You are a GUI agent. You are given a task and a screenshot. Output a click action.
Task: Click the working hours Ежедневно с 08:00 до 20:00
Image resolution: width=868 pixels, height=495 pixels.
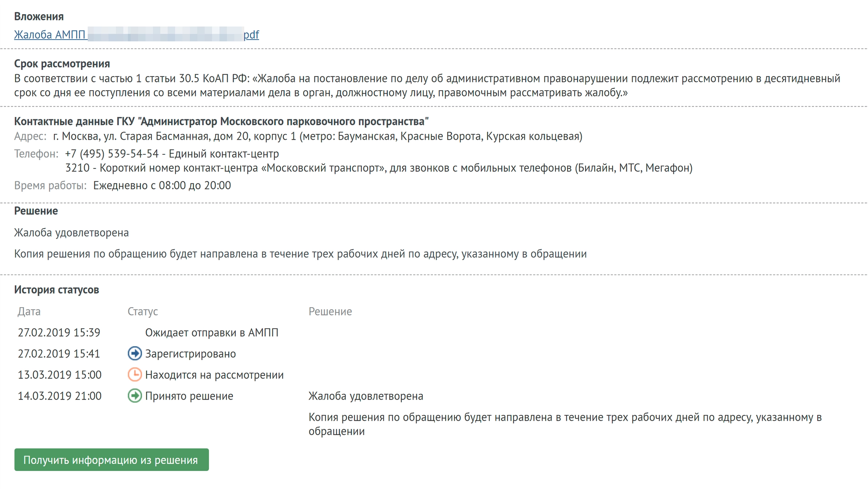coord(162,186)
